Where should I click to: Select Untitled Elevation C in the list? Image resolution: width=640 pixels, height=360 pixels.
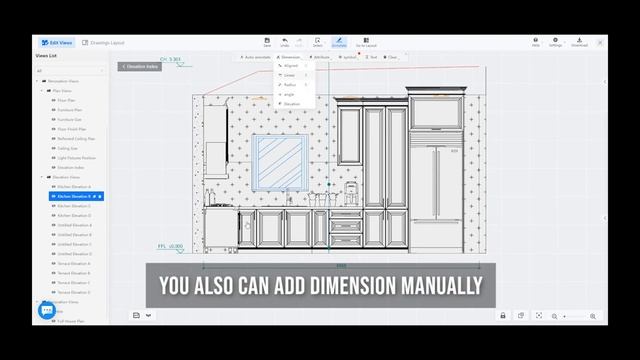pyautogui.click(x=74, y=244)
